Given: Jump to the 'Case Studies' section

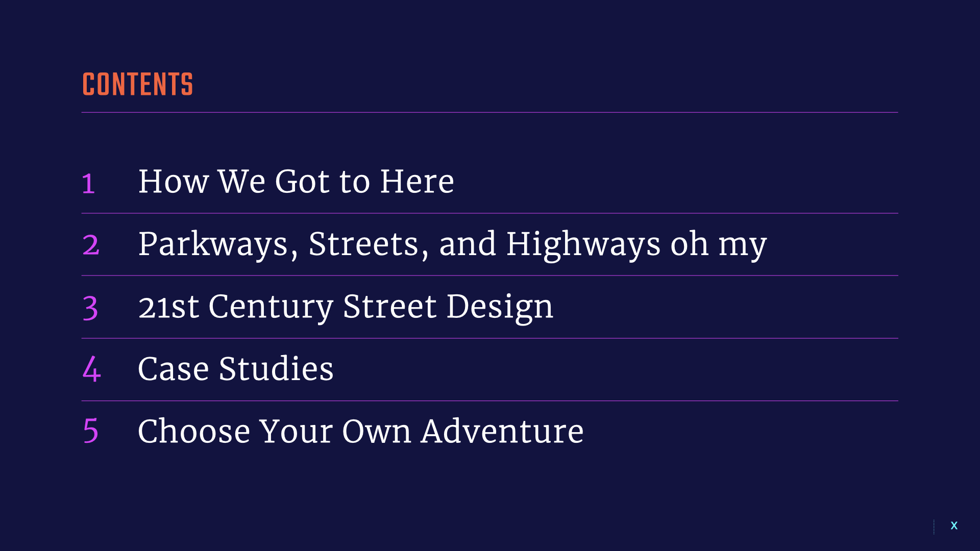Looking at the screenshot, I should pos(235,369).
